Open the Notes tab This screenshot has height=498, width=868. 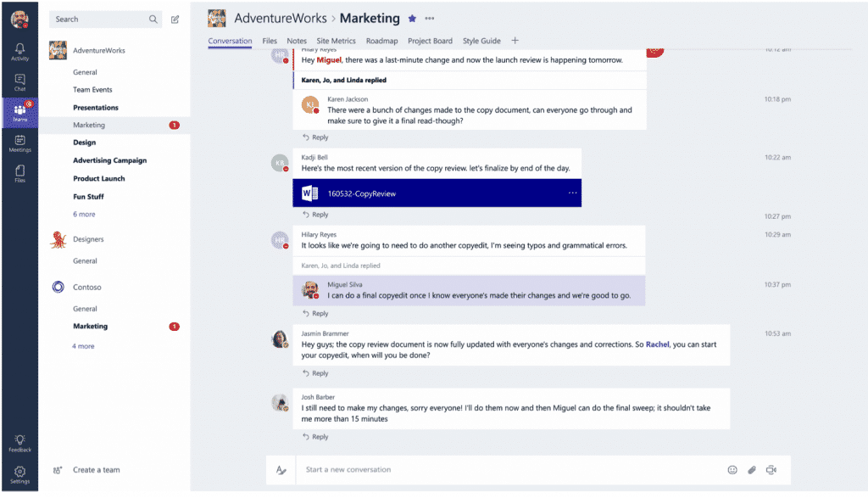click(297, 41)
